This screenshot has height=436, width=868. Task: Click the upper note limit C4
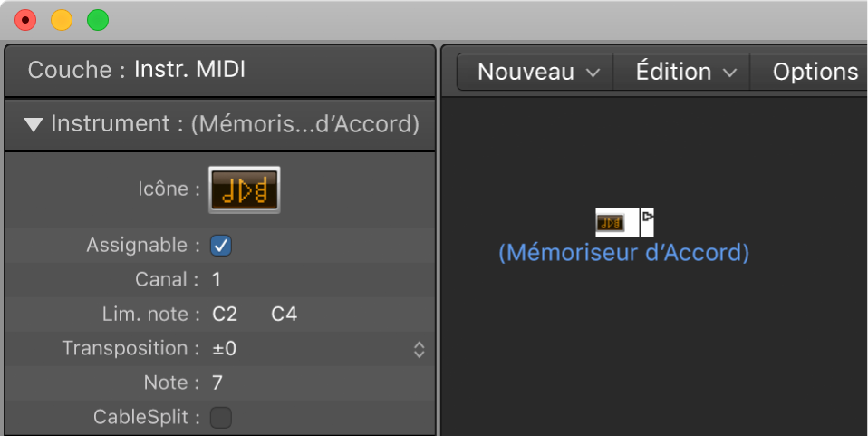click(x=284, y=315)
